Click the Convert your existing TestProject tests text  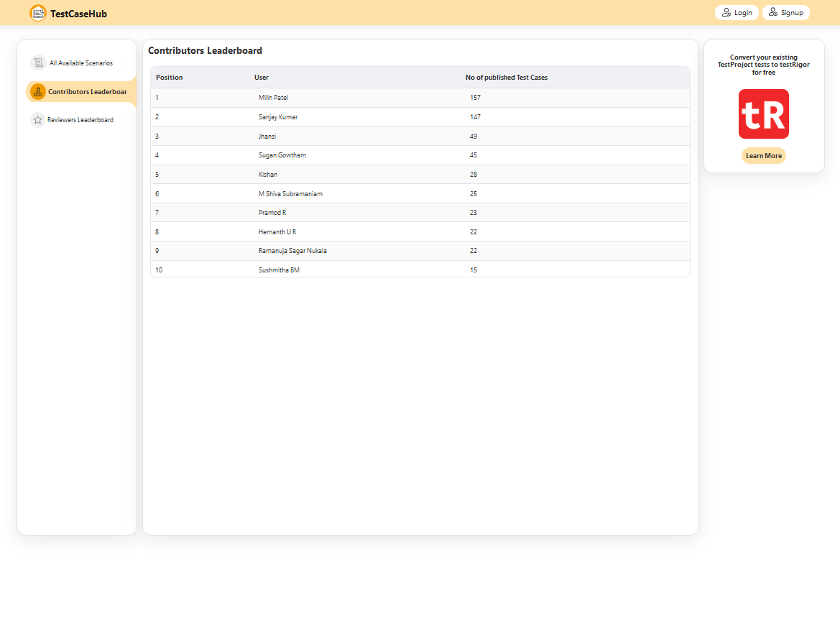point(763,65)
